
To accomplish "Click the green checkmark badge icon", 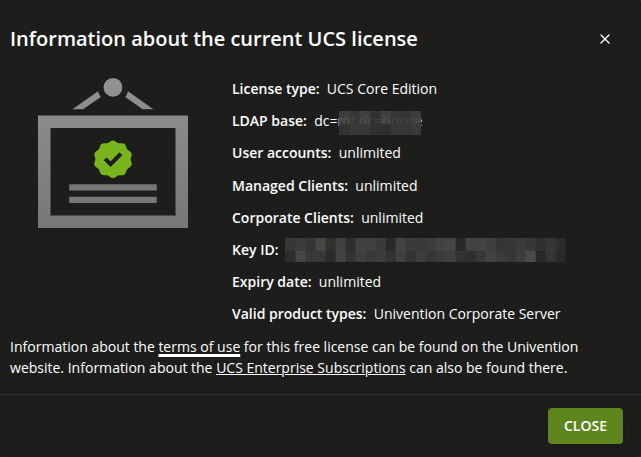I will tap(113, 159).
